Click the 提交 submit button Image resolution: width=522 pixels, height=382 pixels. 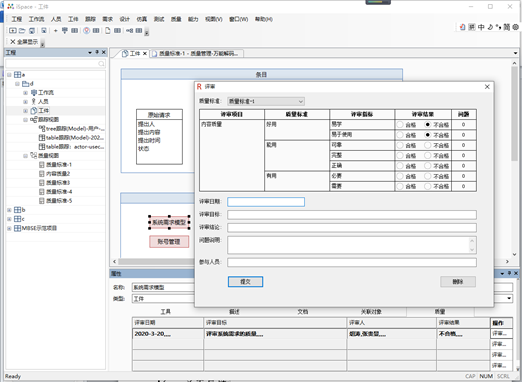click(245, 282)
